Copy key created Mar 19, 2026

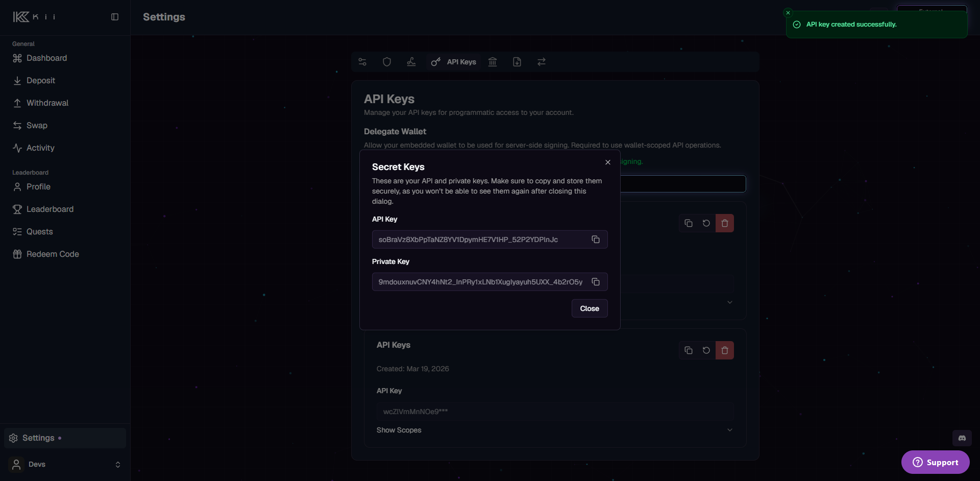pyautogui.click(x=688, y=350)
